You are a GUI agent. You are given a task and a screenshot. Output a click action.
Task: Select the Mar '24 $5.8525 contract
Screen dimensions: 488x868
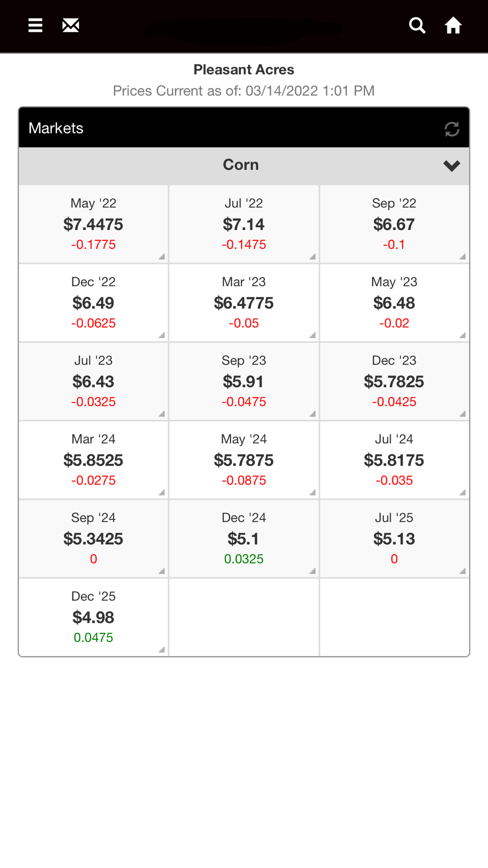[94, 460]
